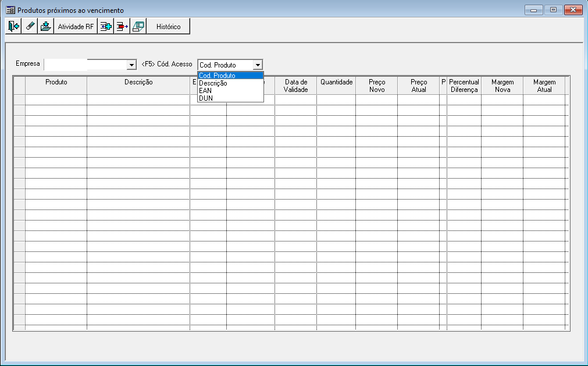Select Cod. Produto in the dropdown list
Image resolution: width=588 pixels, height=366 pixels.
[231, 76]
